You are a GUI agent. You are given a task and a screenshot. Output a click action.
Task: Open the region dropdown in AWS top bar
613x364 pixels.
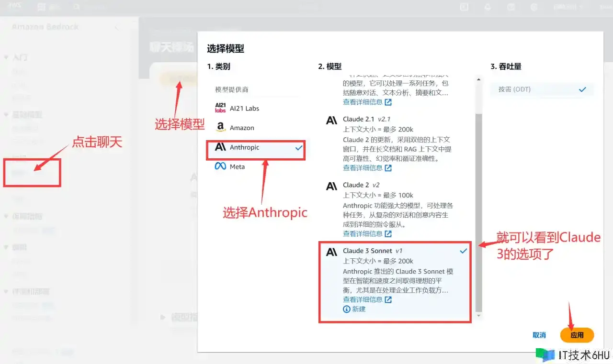pos(568,7)
